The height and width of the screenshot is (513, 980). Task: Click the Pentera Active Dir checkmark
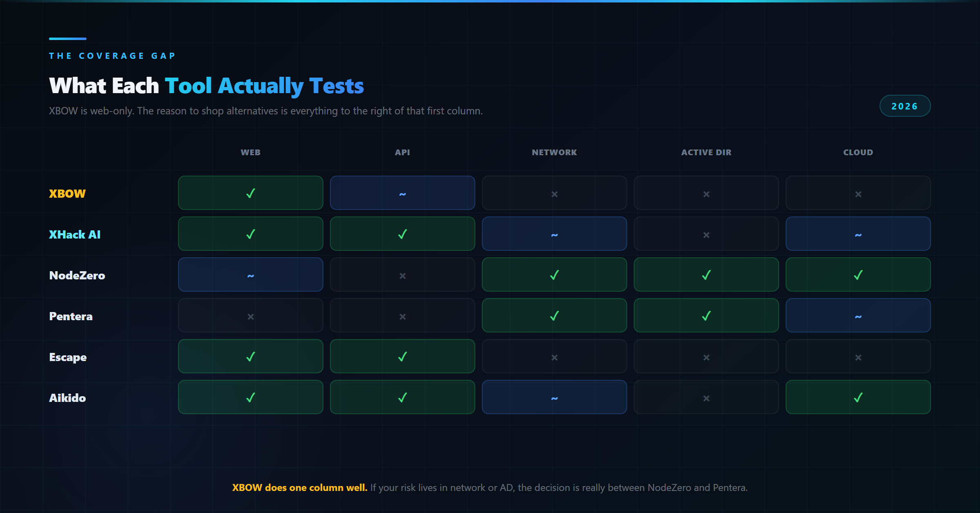706,315
